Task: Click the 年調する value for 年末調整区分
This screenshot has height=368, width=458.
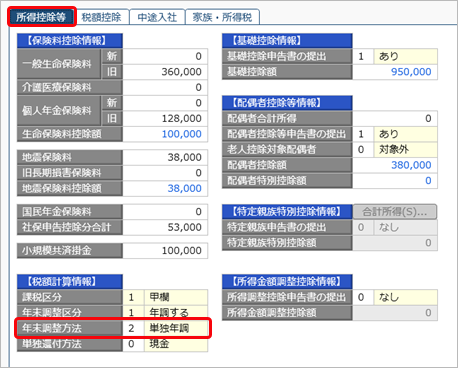Action: pos(176,312)
